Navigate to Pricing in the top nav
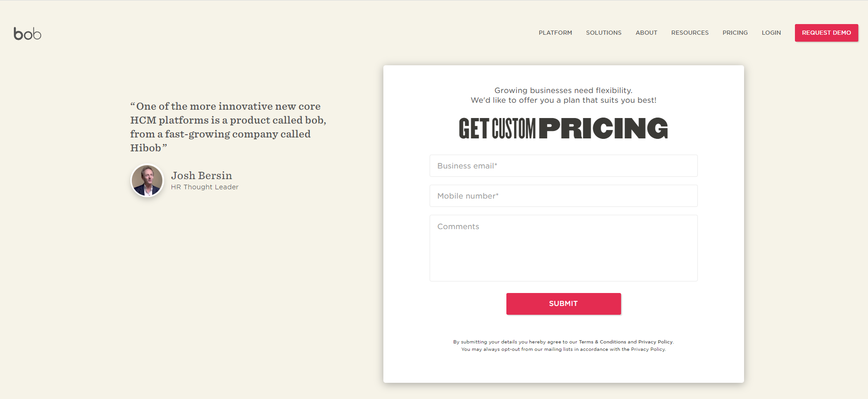Screen dimensions: 868x399 point(735,33)
